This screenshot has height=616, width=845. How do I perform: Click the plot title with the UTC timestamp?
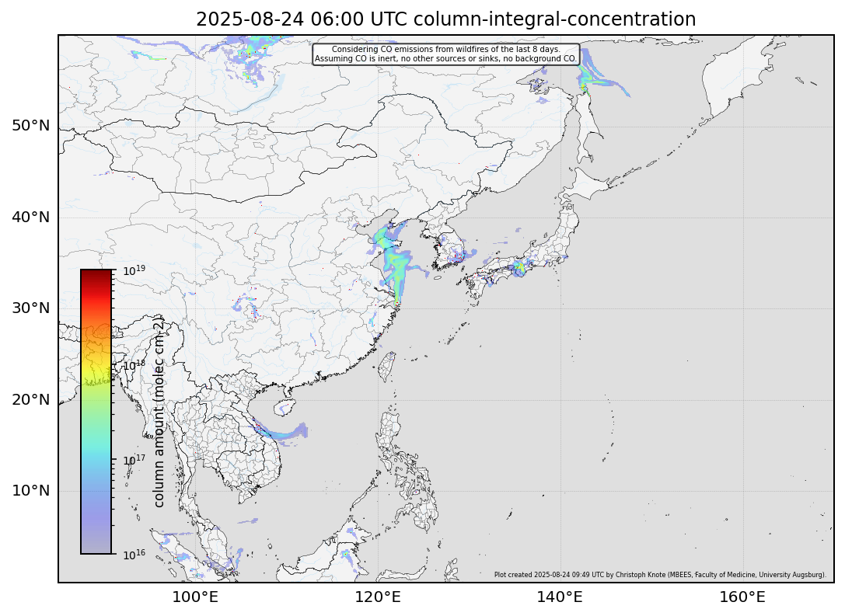coord(445,19)
